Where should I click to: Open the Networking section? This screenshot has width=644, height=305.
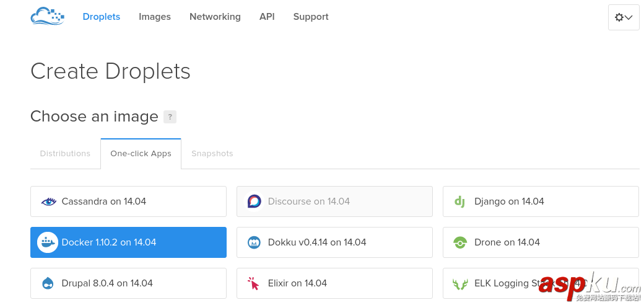coord(215,17)
